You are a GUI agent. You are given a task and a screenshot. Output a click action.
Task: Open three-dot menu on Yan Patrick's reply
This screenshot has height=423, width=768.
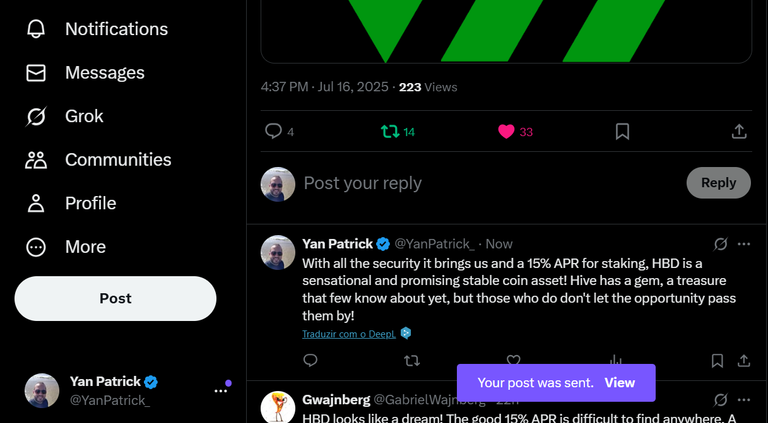744,244
